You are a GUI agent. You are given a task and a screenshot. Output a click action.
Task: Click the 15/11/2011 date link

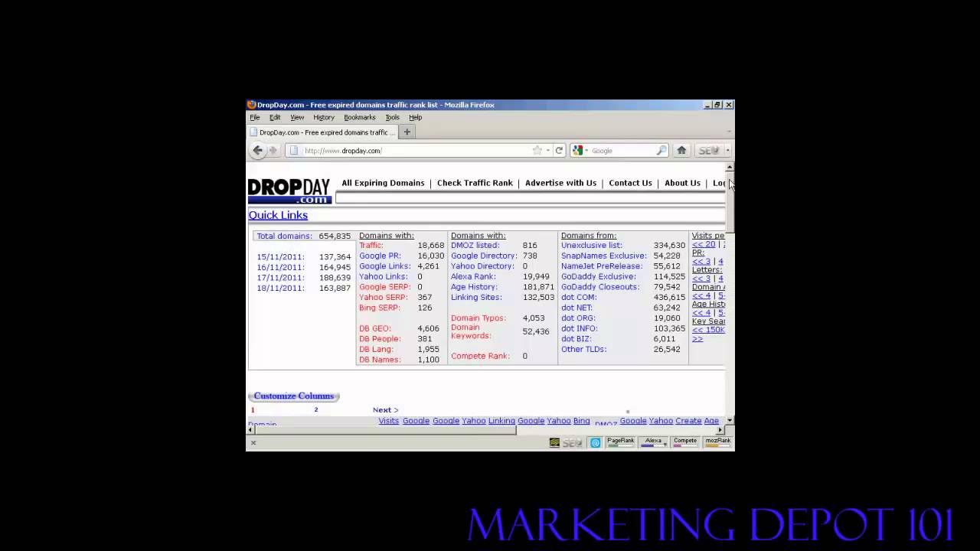(x=280, y=257)
